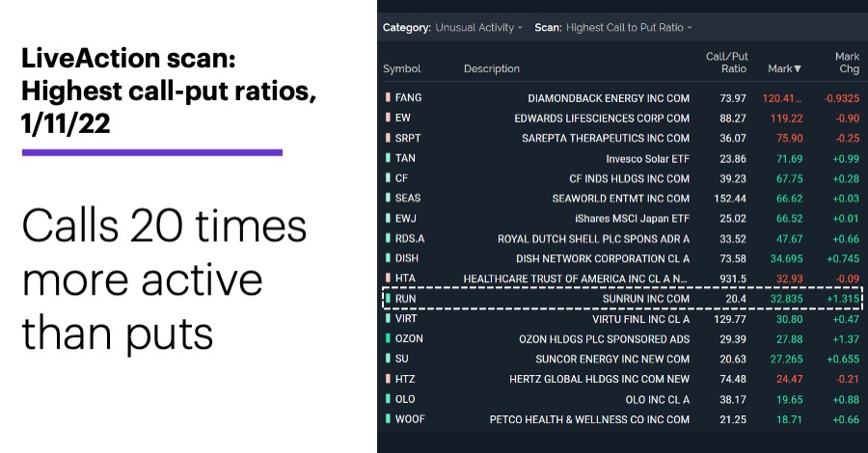Click SUNRUN INC COM description

pos(646,299)
